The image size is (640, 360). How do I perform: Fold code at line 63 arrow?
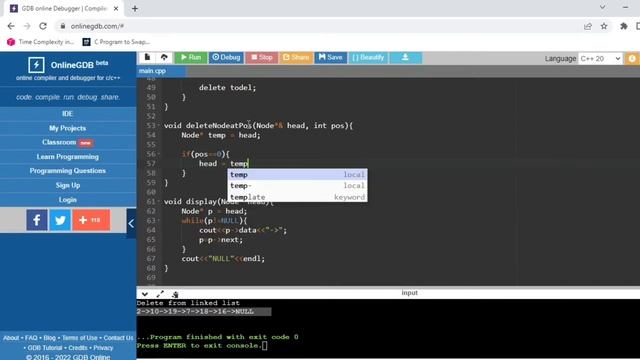pos(159,220)
